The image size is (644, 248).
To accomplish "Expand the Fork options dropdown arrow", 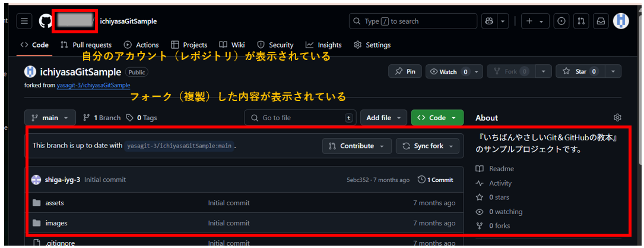I will coord(544,71).
